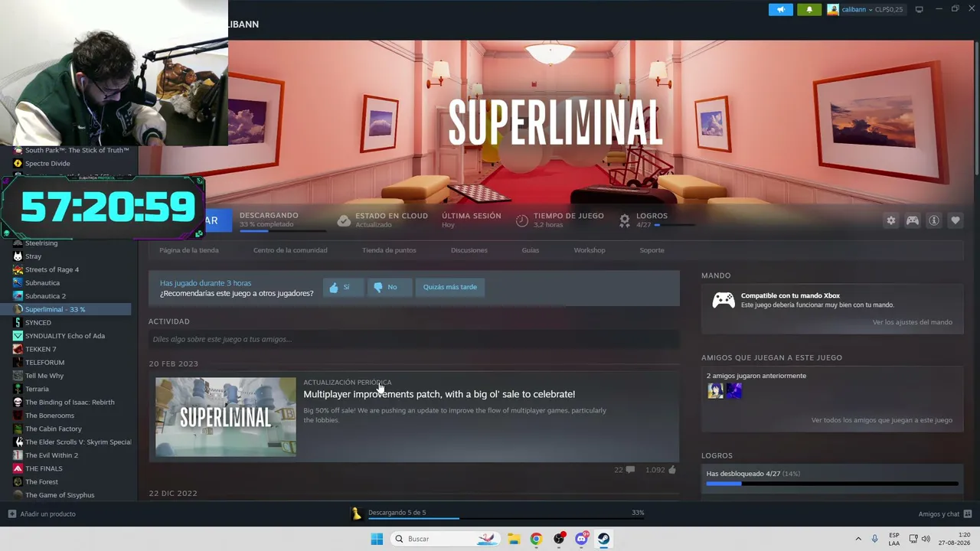The height and width of the screenshot is (551, 980).
Task: Like the news post with thumbs-up
Action: [672, 470]
